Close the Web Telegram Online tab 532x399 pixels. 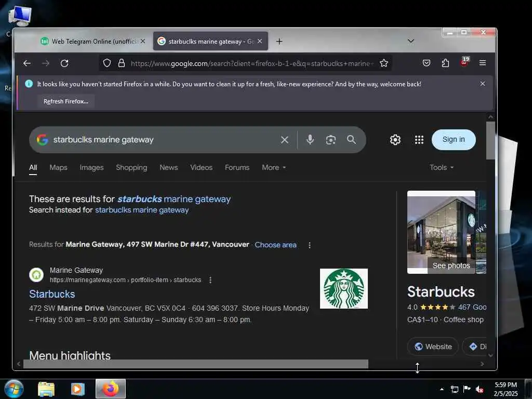tap(143, 41)
